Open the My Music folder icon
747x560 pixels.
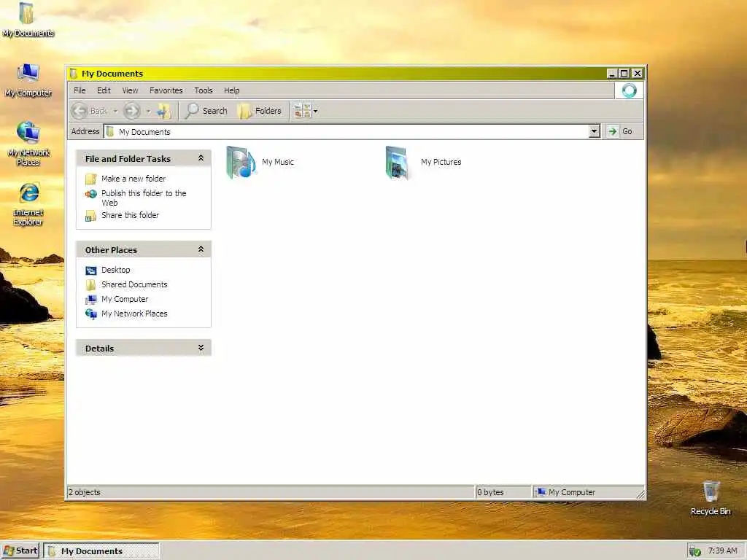pyautogui.click(x=241, y=163)
